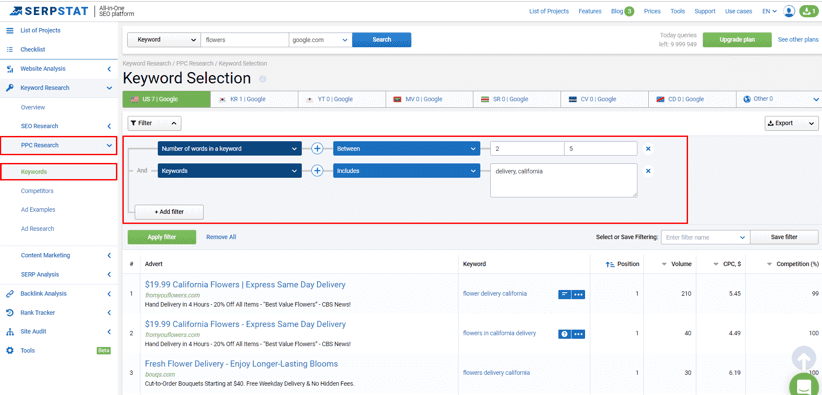Click the Add filter button

pos(169,212)
